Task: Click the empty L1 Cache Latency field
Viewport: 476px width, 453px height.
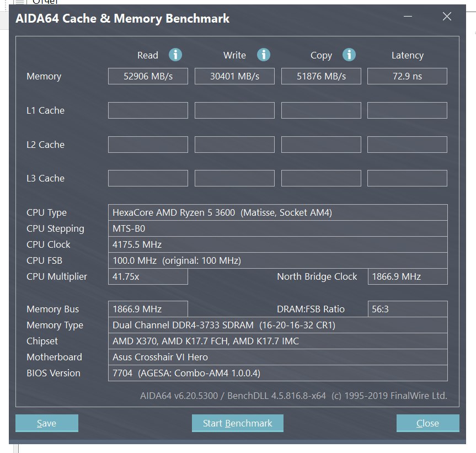Action: pyautogui.click(x=407, y=110)
